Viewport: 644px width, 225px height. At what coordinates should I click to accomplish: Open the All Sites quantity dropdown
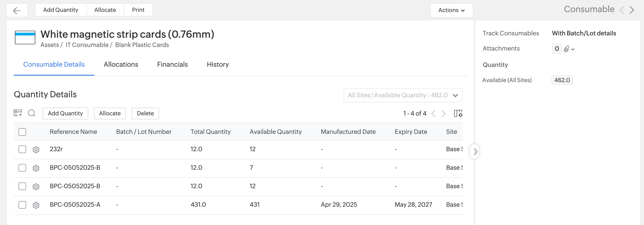pos(403,95)
